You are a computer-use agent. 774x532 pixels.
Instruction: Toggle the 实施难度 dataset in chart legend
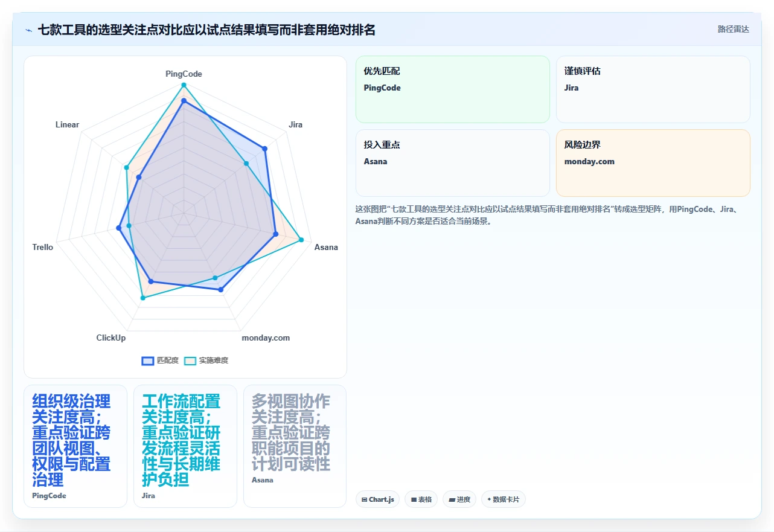(206, 361)
